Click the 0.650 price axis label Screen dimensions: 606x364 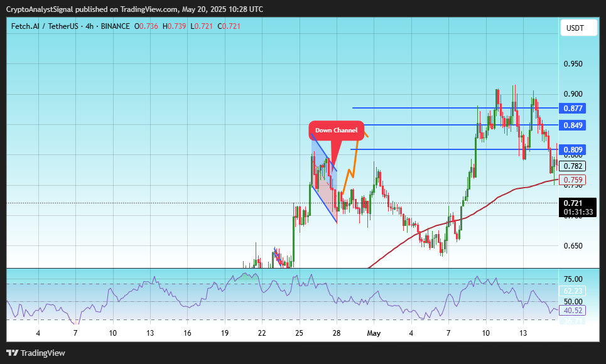(573, 246)
